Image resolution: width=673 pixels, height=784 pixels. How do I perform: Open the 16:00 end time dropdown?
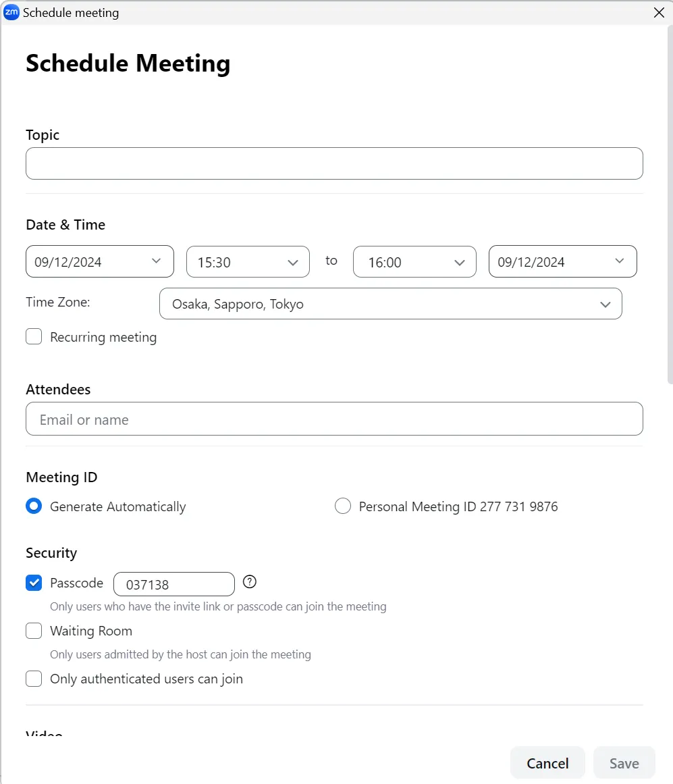[x=414, y=262]
